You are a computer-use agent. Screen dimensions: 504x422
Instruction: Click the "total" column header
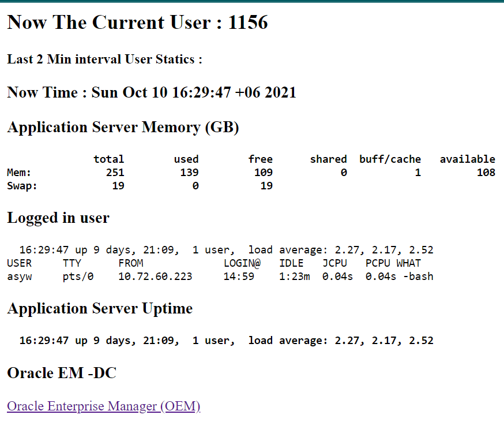click(108, 159)
